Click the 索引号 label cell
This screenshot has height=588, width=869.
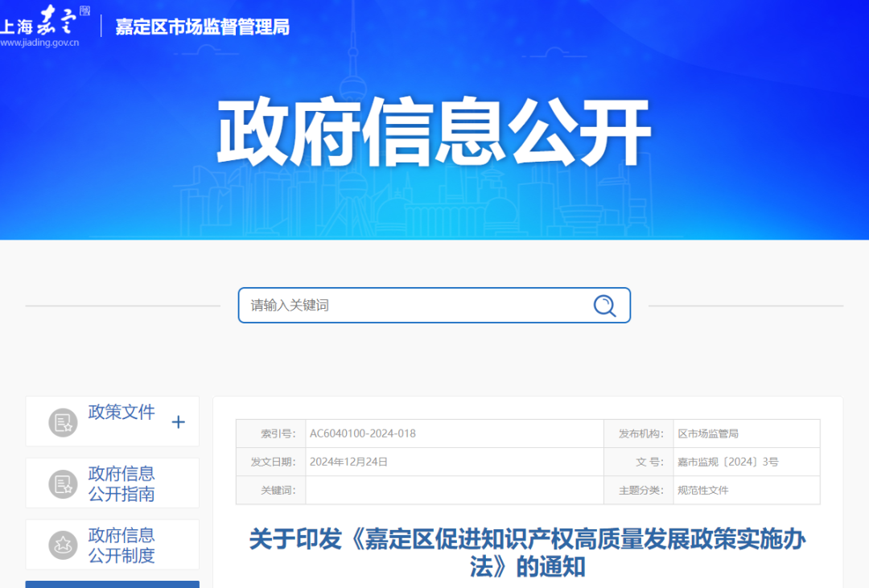271,434
